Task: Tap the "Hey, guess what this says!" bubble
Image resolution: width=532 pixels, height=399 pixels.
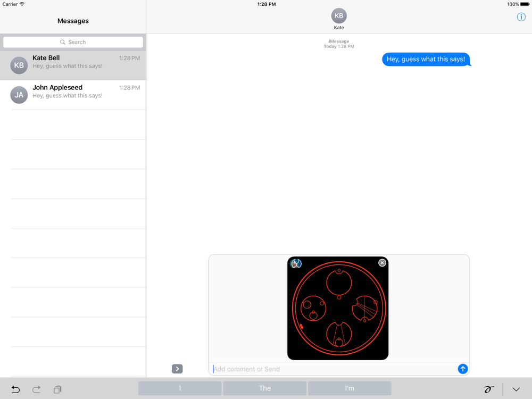Action: 426,60
